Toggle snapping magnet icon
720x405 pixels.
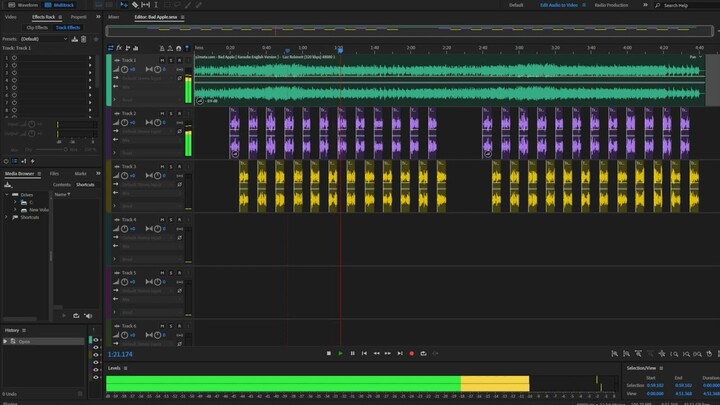tap(179, 48)
